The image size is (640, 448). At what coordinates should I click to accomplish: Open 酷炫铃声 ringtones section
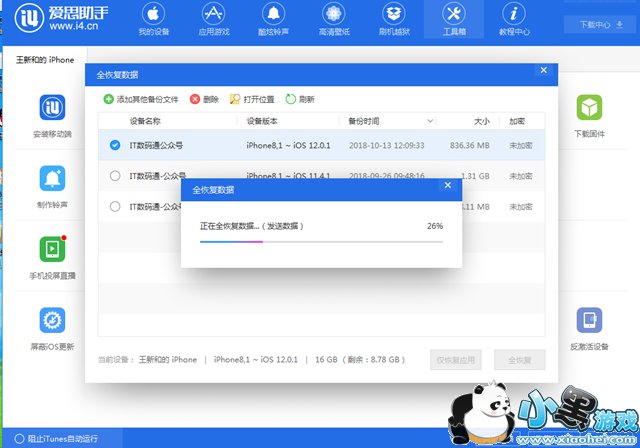tap(273, 19)
